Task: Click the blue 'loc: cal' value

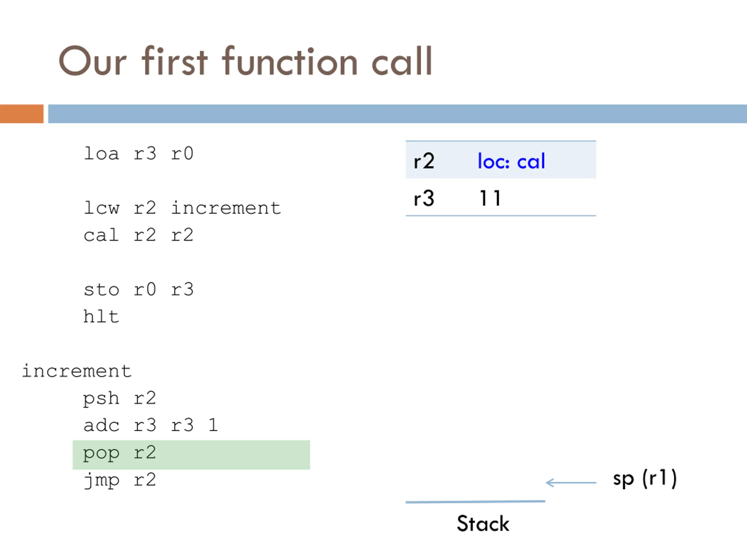Action: 511,161
